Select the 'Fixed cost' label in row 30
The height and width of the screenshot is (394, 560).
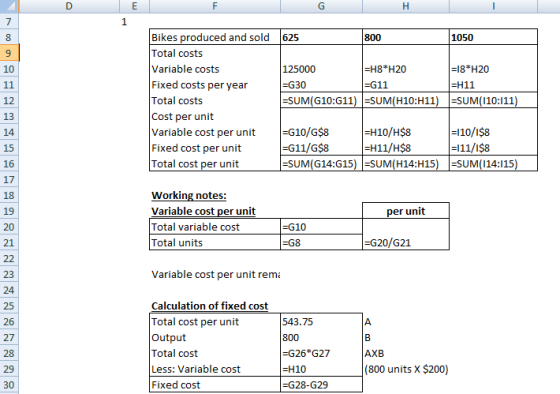tap(215, 385)
